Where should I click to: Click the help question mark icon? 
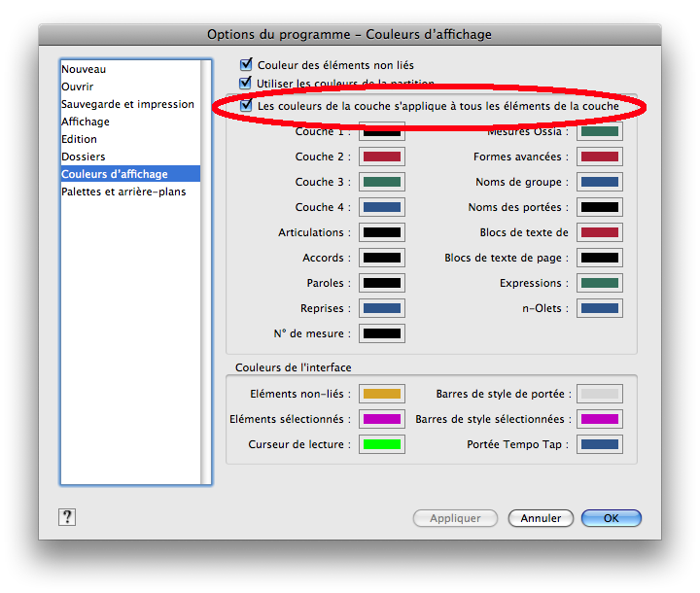click(67, 517)
